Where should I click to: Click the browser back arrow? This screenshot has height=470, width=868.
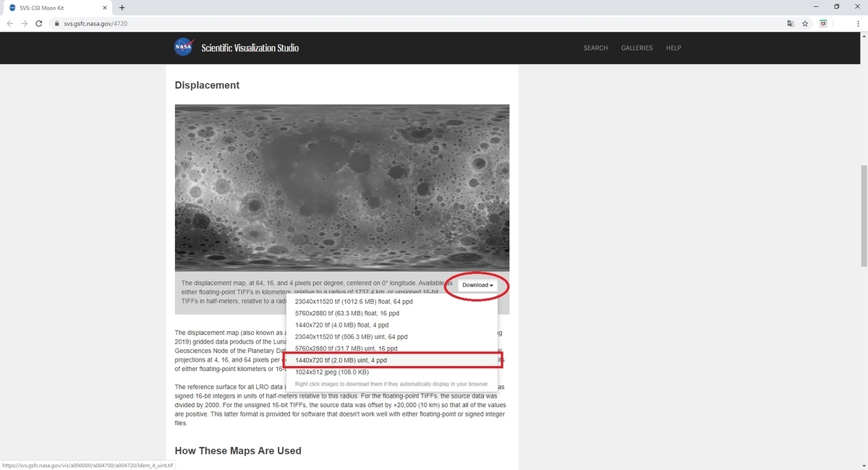(10, 23)
